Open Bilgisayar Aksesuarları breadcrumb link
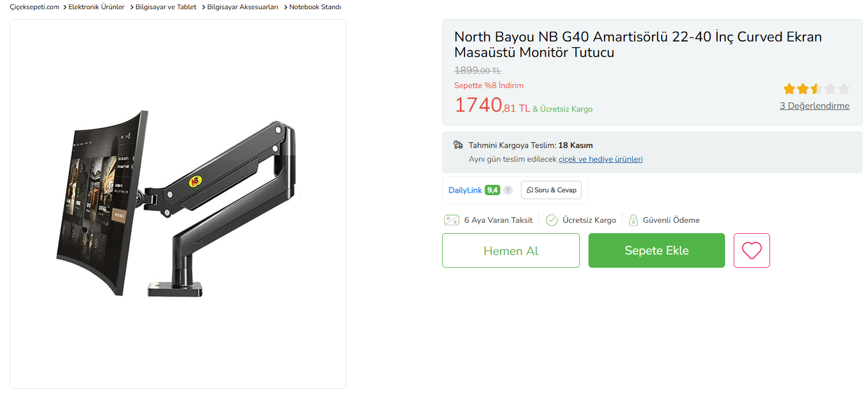 point(243,7)
